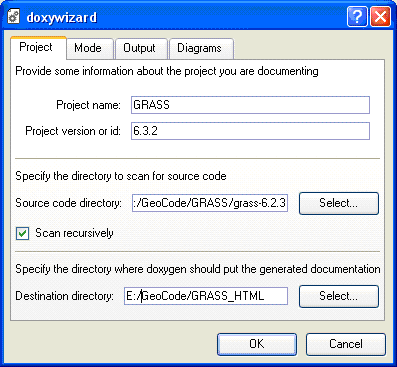Click the 'Project version or id:' label
Viewport: 397px width, 367px height.
[x=73, y=131]
